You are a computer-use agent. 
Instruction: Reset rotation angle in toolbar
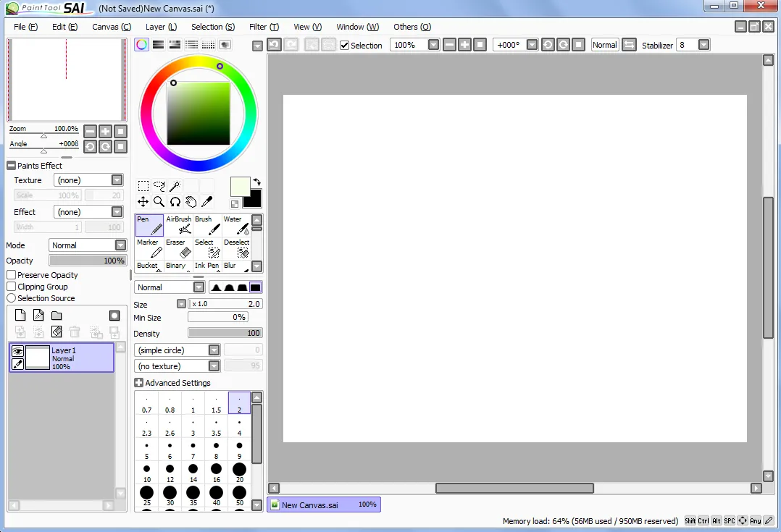click(x=578, y=45)
